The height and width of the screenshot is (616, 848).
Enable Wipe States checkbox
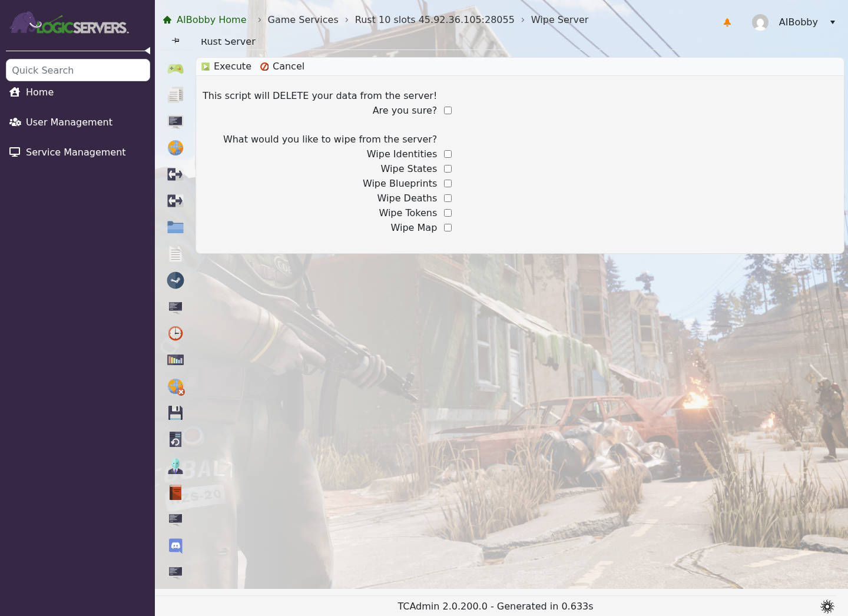click(448, 168)
